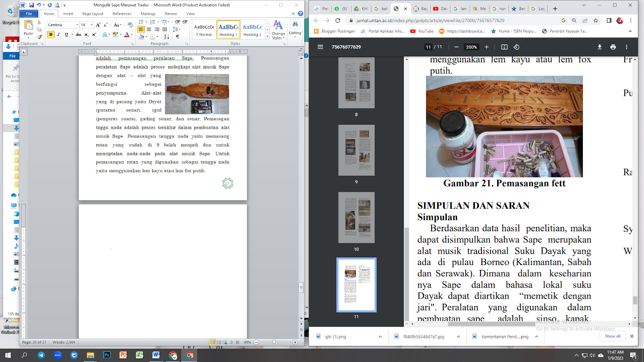Toggle Align Text Left in Word

(x=141, y=29)
